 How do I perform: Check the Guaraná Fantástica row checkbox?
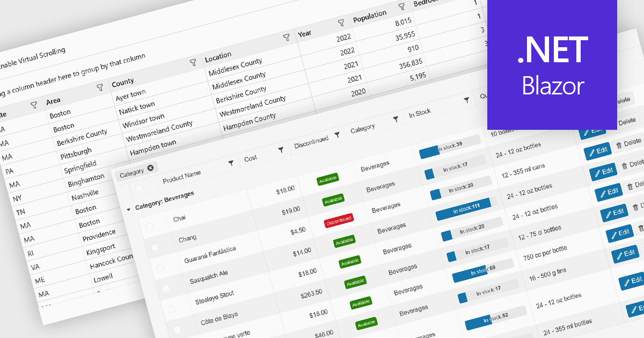point(160,268)
